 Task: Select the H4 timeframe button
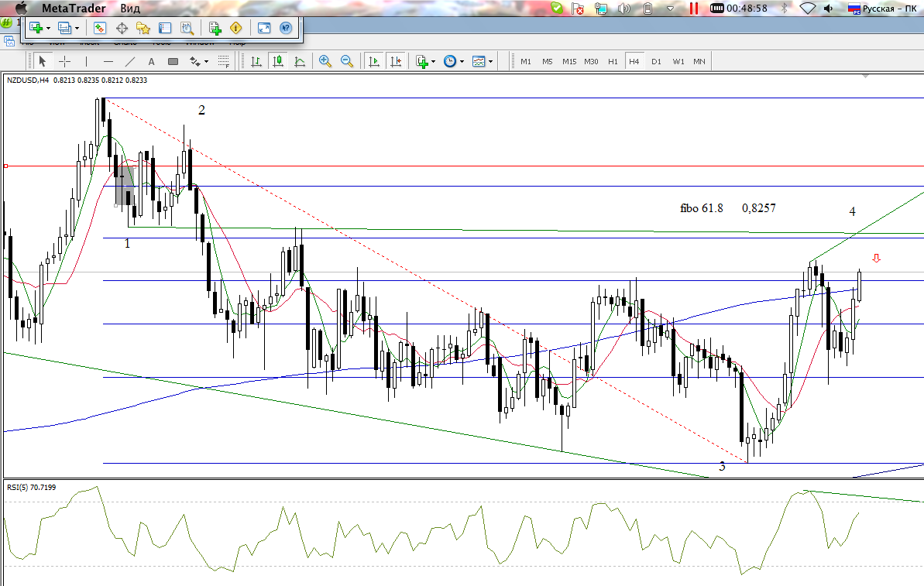[634, 61]
